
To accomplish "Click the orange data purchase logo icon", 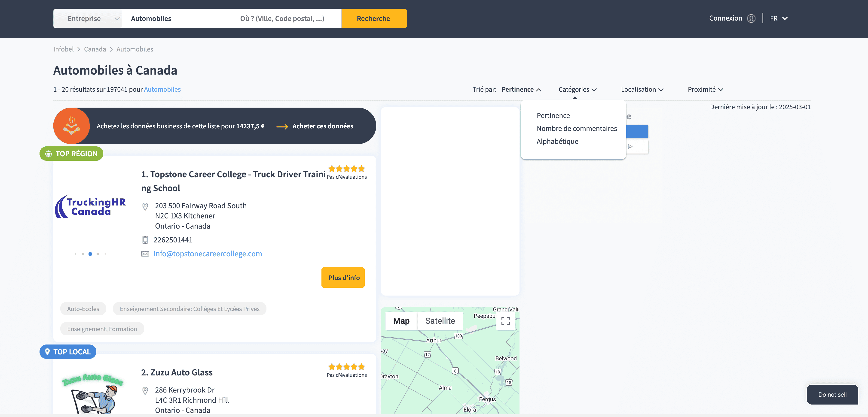I will pos(71,126).
